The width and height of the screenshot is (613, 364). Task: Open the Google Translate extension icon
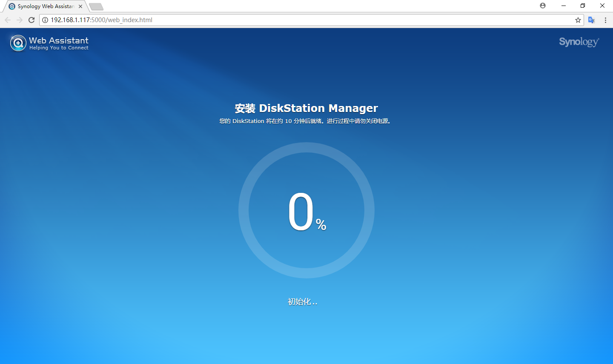tap(591, 20)
